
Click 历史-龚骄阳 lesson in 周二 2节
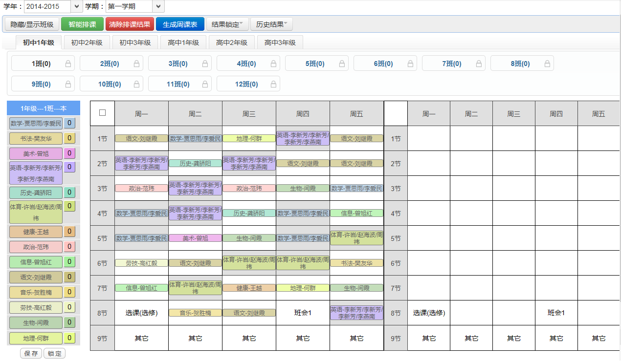[x=195, y=163]
